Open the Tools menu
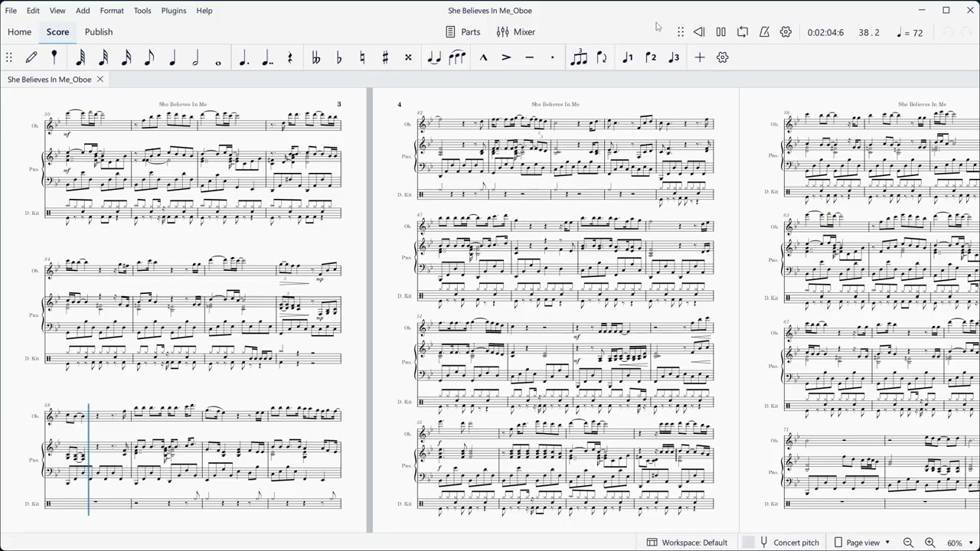 [x=142, y=11]
